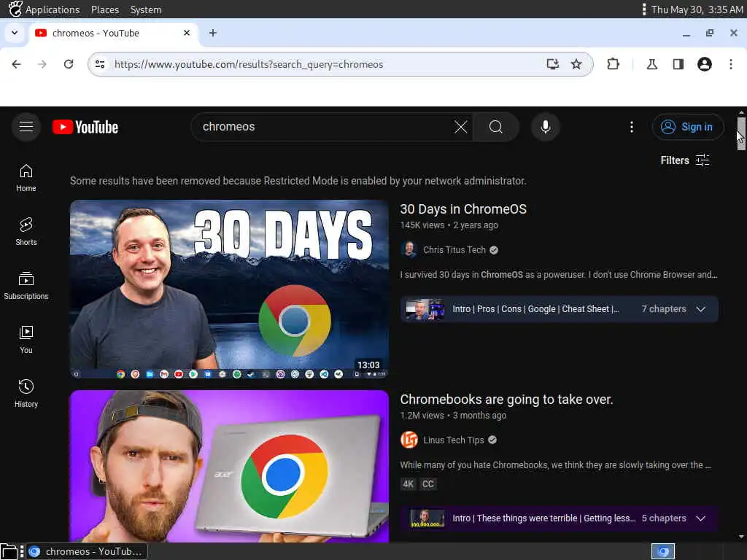Clear the search box with the X
This screenshot has width=747, height=560.
460,127
